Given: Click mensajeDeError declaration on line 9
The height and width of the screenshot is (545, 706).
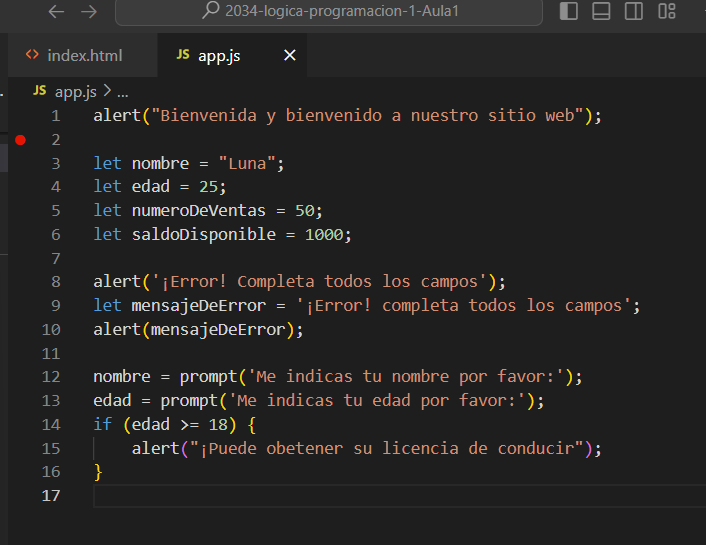Looking at the screenshot, I should point(199,305).
